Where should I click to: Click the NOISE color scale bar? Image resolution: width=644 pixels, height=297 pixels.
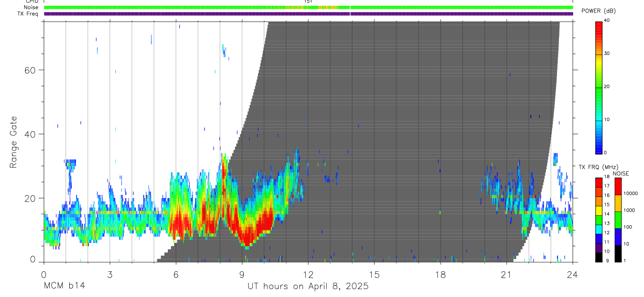tap(618, 219)
